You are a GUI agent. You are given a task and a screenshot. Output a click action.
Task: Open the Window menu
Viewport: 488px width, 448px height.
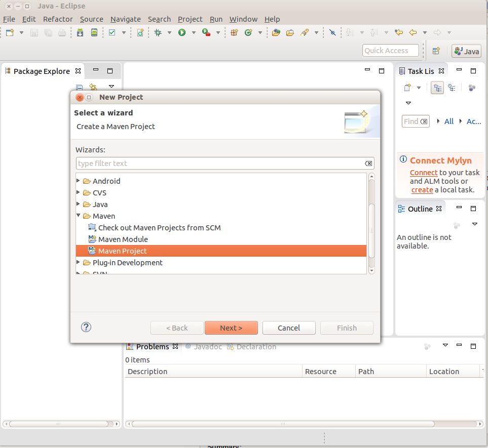(243, 19)
